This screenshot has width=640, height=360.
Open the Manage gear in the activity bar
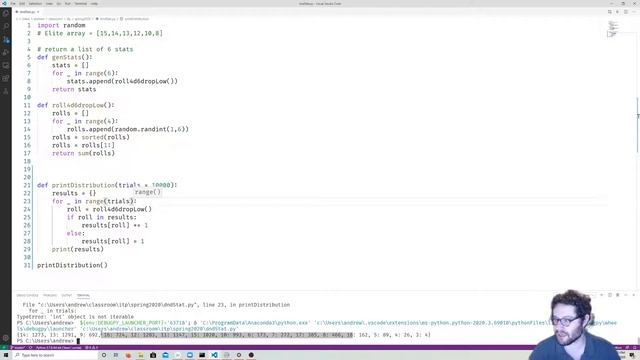(6, 338)
